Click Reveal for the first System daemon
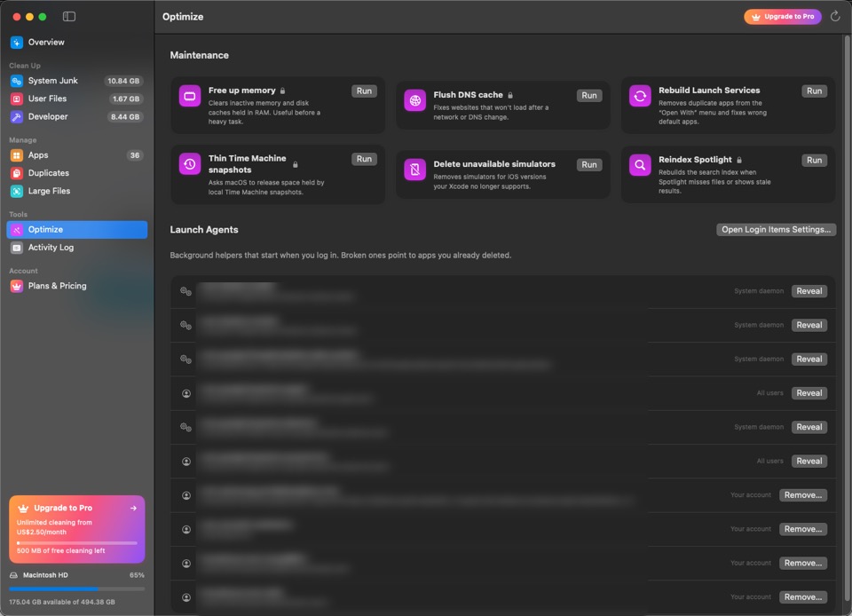 pos(809,291)
